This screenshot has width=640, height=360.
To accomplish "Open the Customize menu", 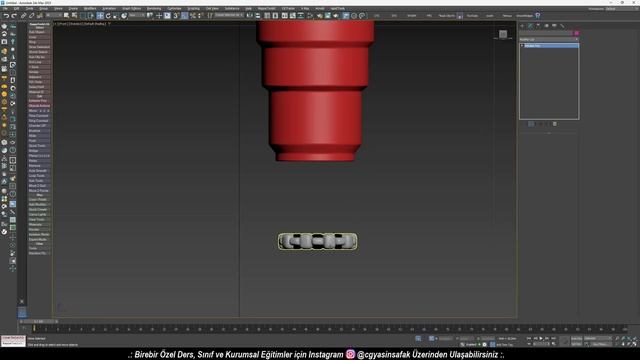I will coord(174,8).
